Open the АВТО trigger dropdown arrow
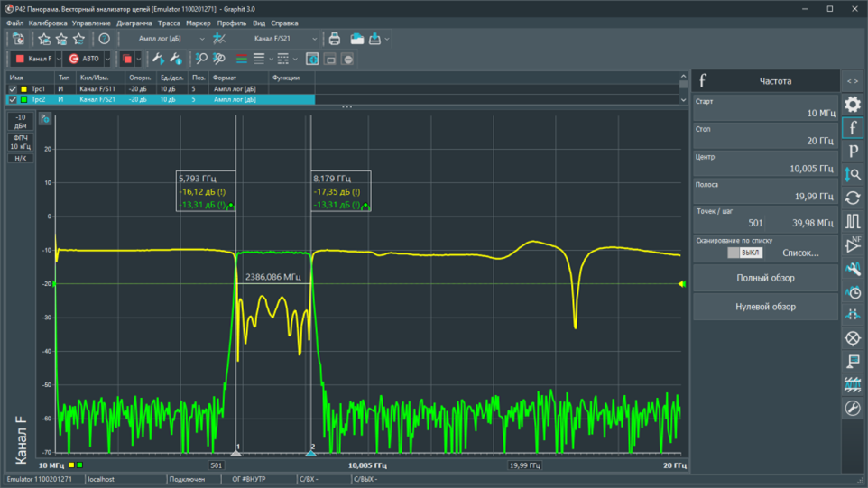 pyautogui.click(x=107, y=59)
